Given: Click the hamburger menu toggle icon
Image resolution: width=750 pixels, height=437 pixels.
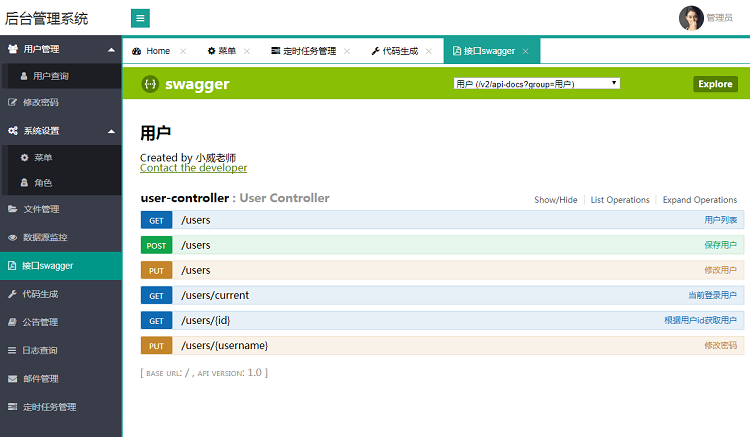Looking at the screenshot, I should (140, 18).
